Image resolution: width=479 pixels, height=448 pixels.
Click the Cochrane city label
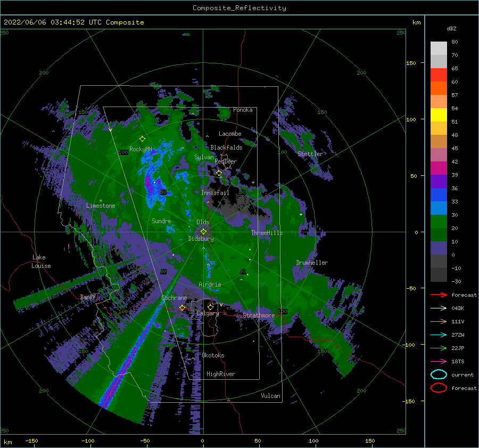coord(174,298)
